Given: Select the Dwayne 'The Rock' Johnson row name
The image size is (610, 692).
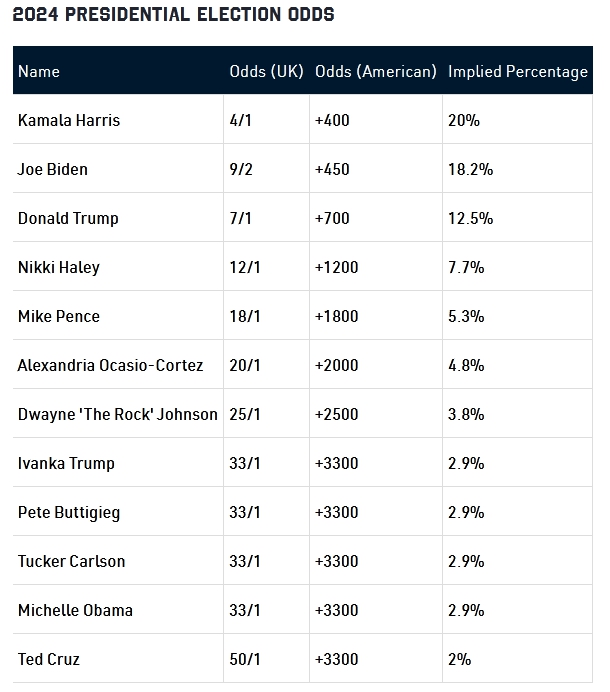Looking at the screenshot, I should [x=118, y=414].
